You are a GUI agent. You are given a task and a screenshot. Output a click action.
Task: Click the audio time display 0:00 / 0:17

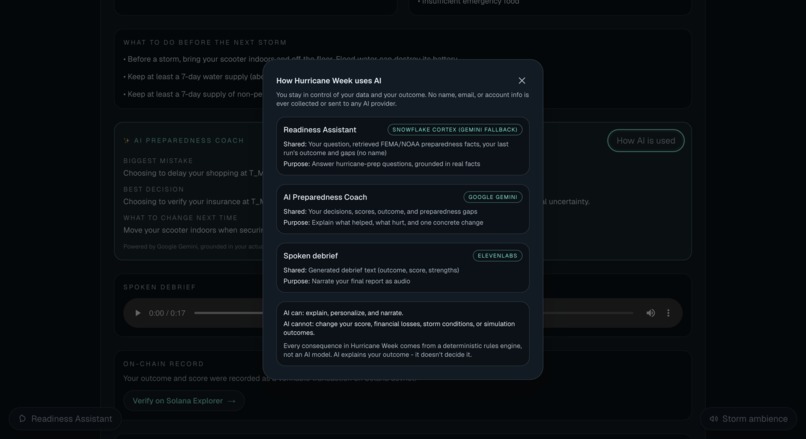[167, 313]
